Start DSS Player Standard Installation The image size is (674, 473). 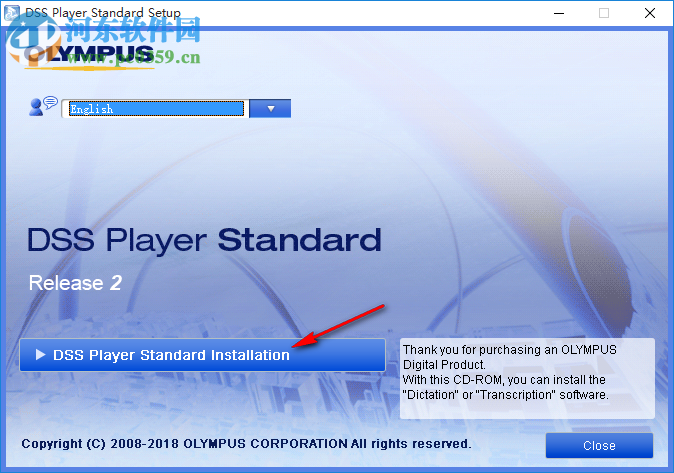pos(202,355)
